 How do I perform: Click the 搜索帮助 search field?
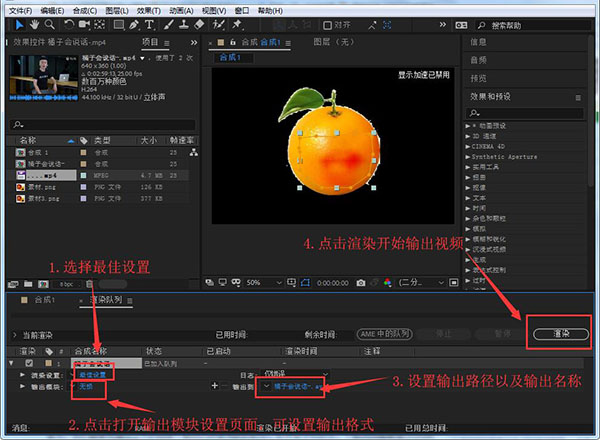(x=533, y=26)
